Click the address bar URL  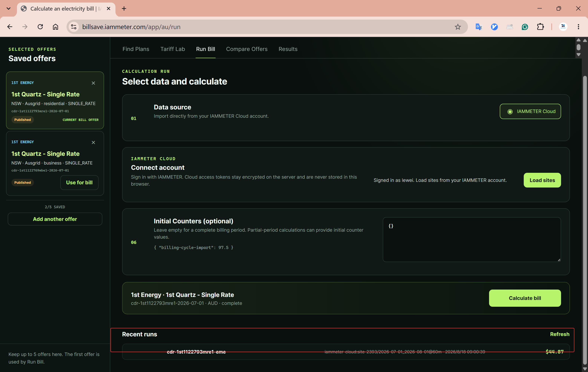(131, 27)
